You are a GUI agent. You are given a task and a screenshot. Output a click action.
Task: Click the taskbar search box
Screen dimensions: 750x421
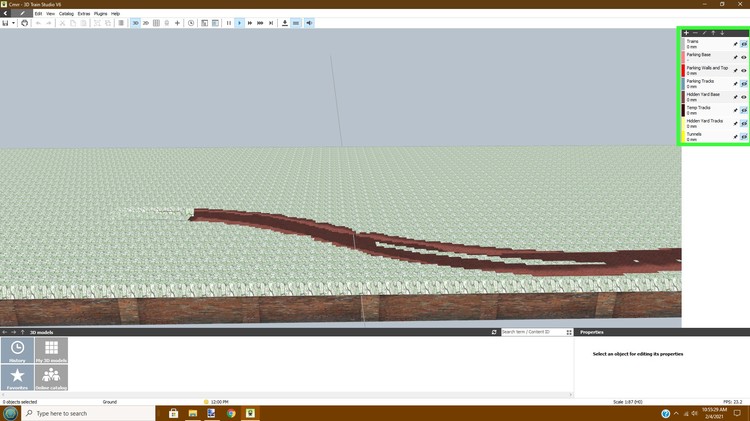click(x=88, y=413)
